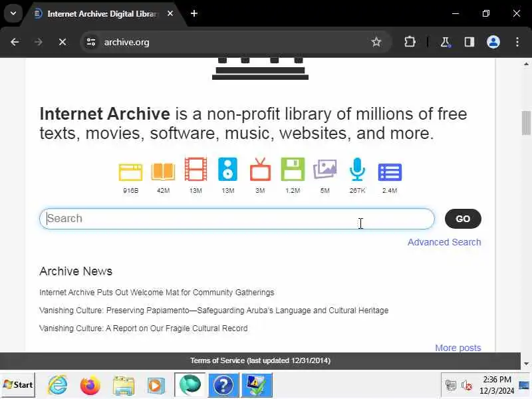532x399 pixels.
Task: Click the GO search button
Action: (x=463, y=219)
